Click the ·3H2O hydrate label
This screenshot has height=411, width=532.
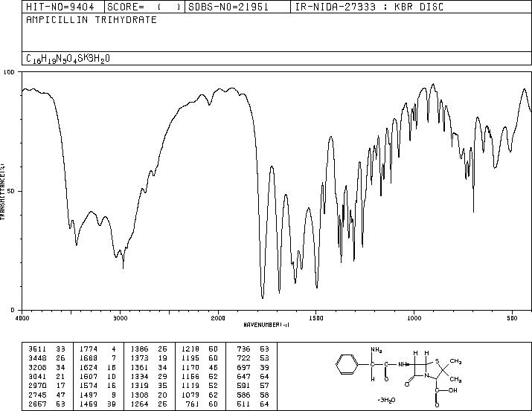tap(386, 400)
